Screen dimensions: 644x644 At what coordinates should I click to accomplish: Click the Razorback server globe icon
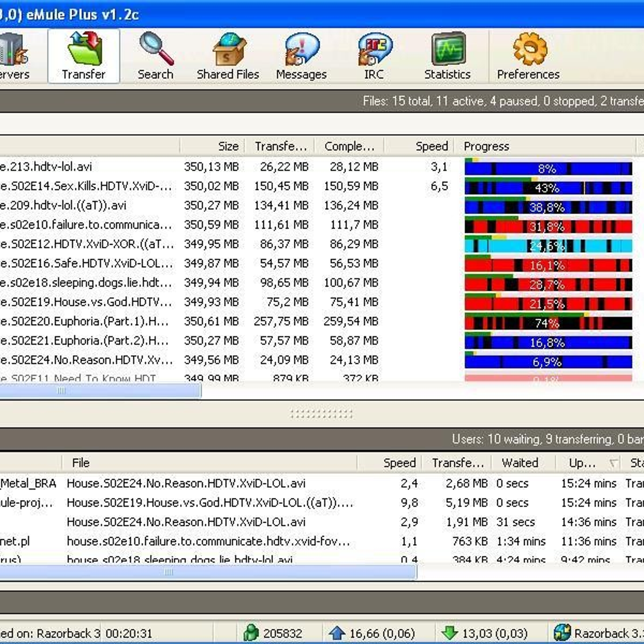coord(562,633)
